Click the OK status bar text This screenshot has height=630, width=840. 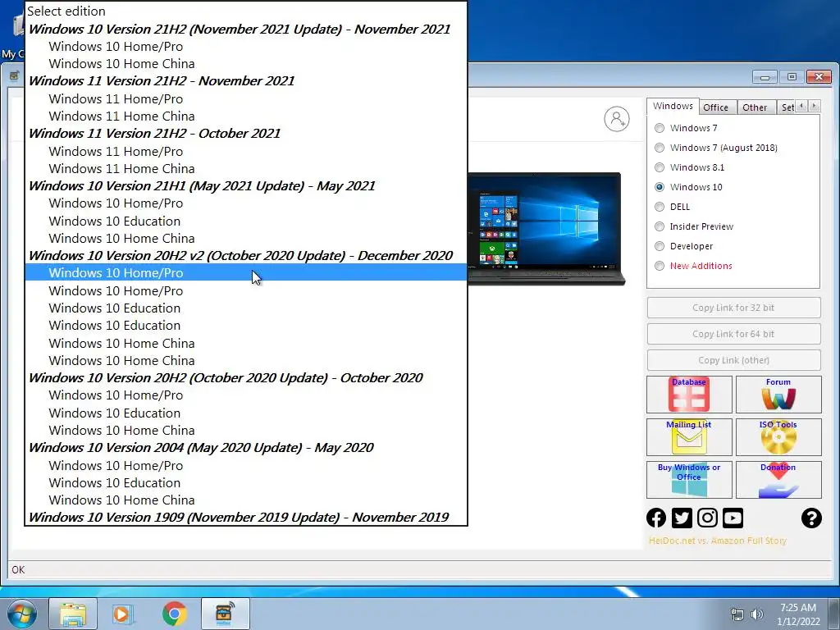pyautogui.click(x=18, y=569)
